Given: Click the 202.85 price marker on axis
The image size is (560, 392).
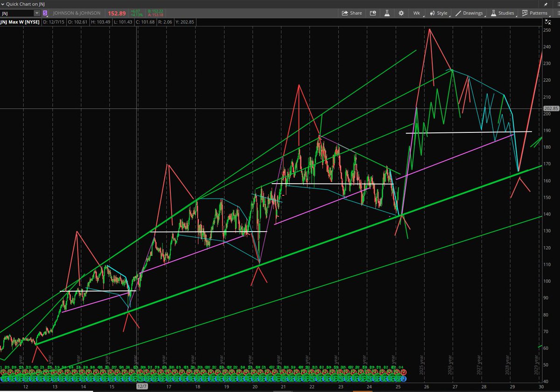Looking at the screenshot, I should pyautogui.click(x=551, y=109).
